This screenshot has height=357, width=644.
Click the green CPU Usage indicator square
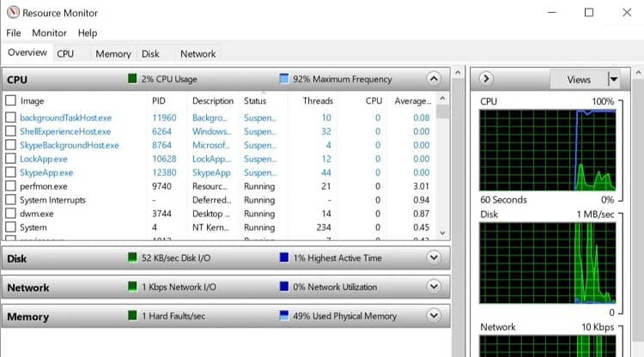(x=132, y=78)
